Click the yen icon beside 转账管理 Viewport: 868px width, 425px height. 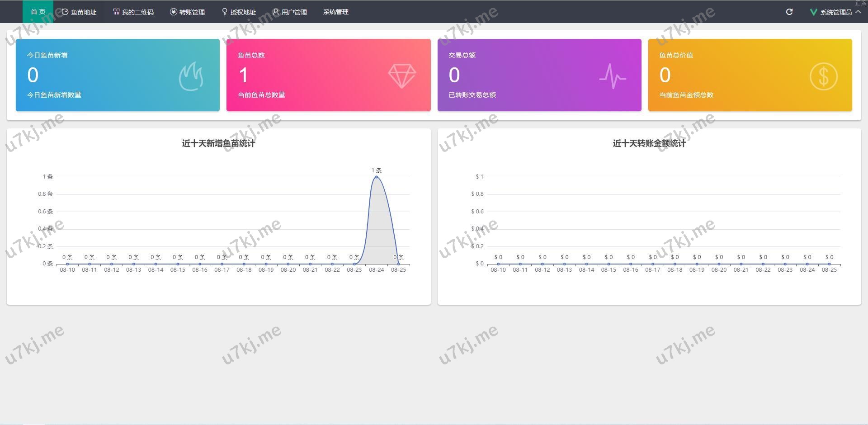pyautogui.click(x=173, y=12)
